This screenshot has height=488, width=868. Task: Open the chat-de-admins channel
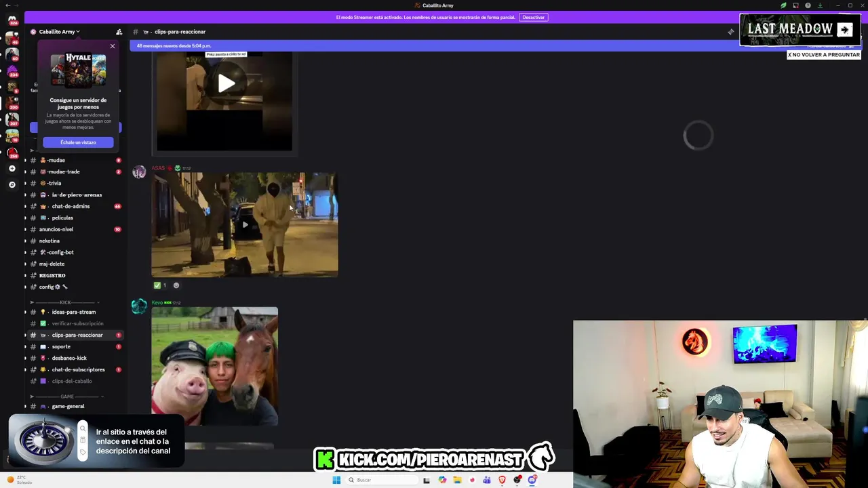(75, 206)
